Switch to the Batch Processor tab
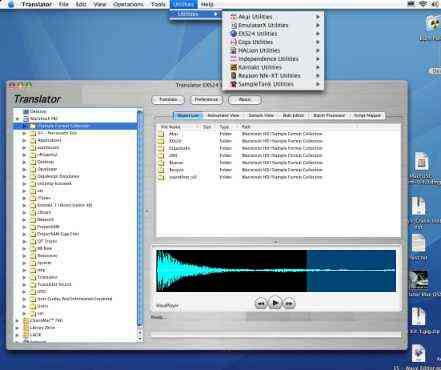 coord(329,115)
